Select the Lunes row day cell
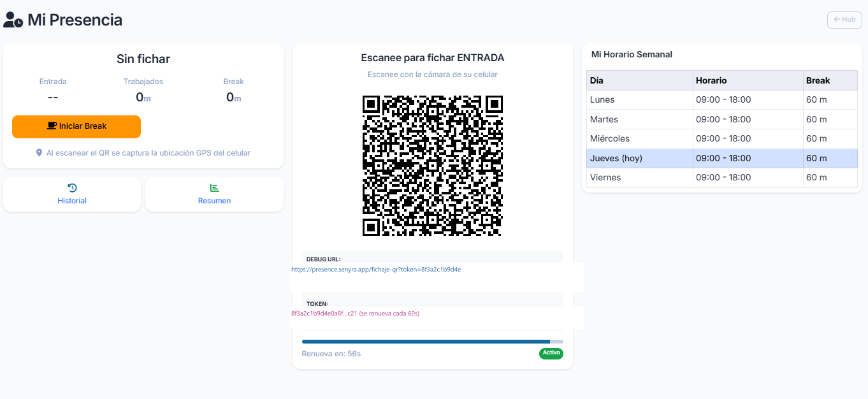 tap(640, 100)
